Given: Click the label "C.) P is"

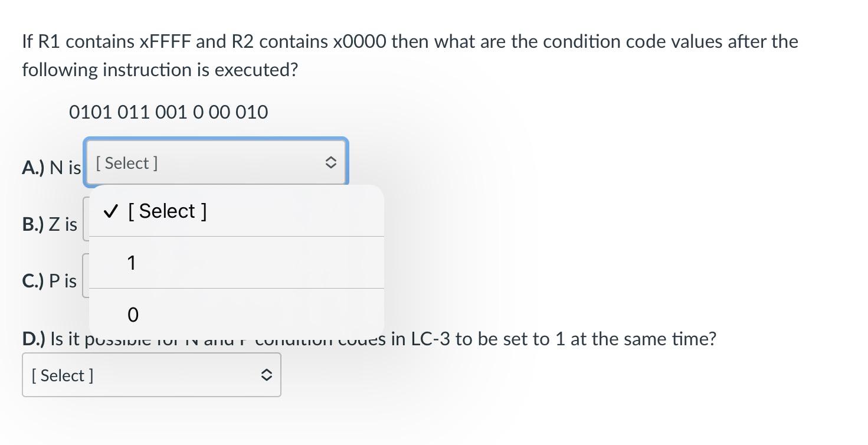Looking at the screenshot, I should (49, 281).
